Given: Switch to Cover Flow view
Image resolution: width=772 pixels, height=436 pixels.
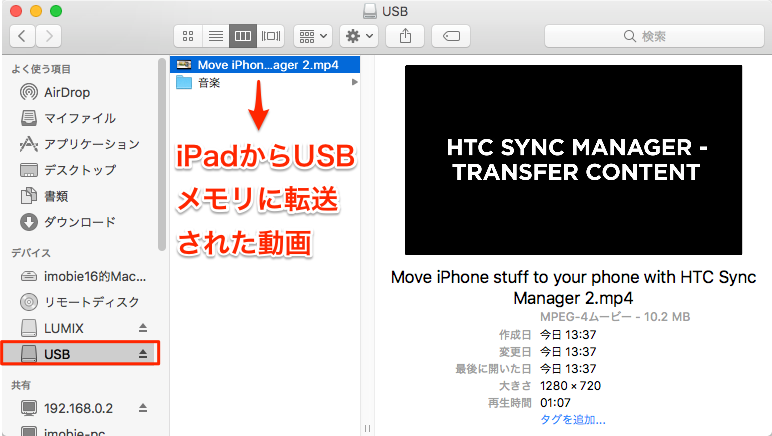Looking at the screenshot, I should click(270, 36).
